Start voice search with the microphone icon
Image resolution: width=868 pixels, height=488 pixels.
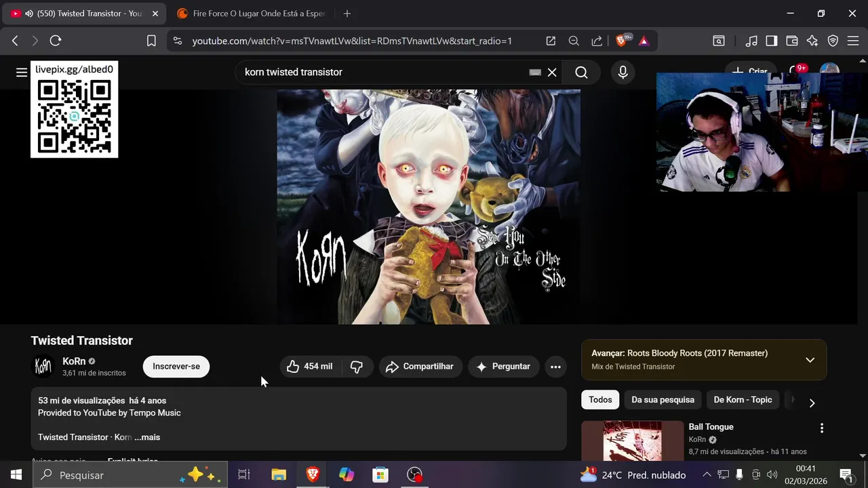(x=623, y=73)
